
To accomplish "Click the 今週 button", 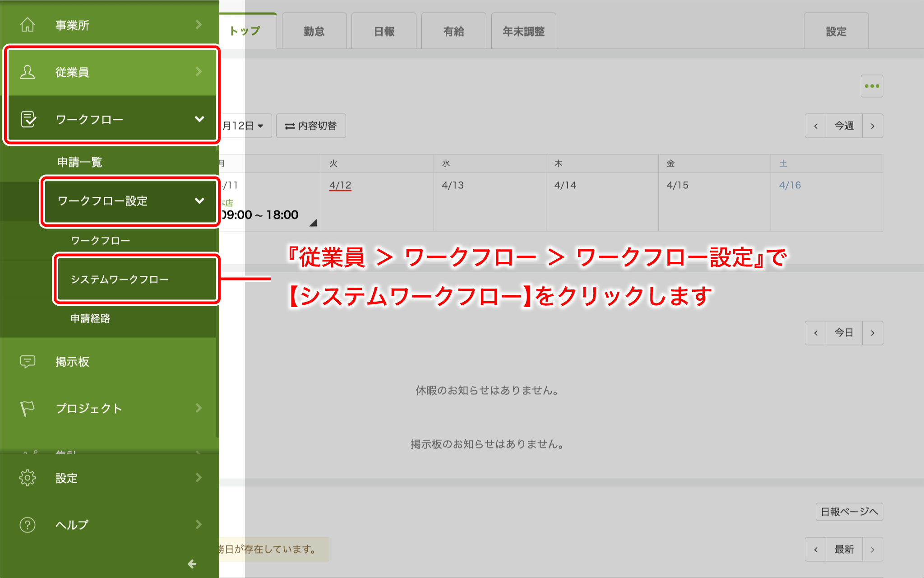I will click(844, 126).
